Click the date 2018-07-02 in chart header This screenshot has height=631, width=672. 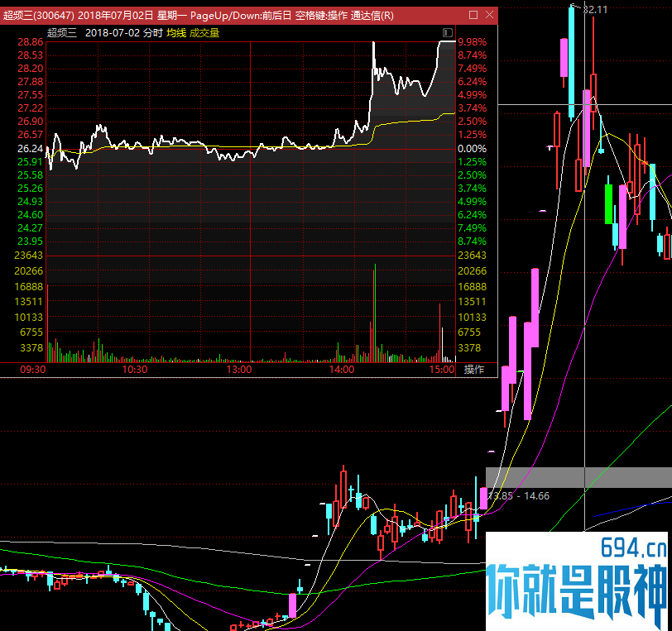113,33
